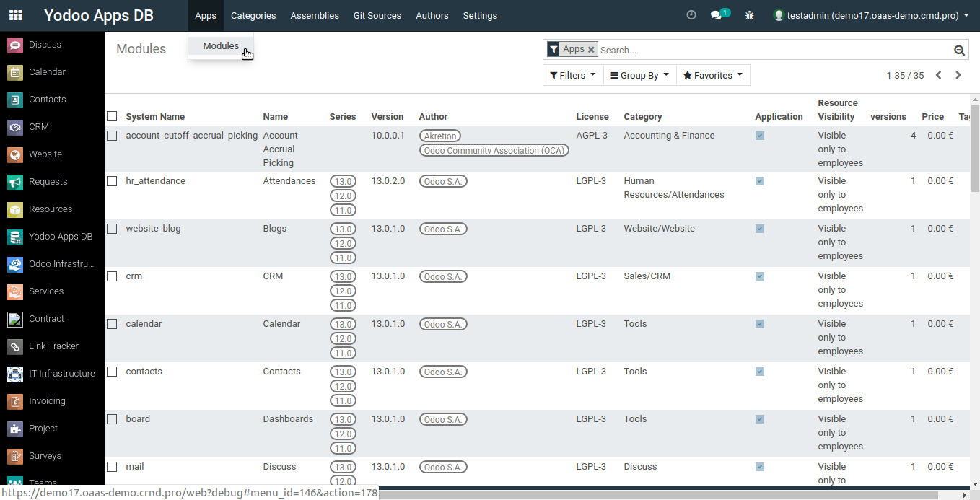Screen dimensions: 980x500
Task: Open the Favorites dropdown
Action: pos(713,75)
